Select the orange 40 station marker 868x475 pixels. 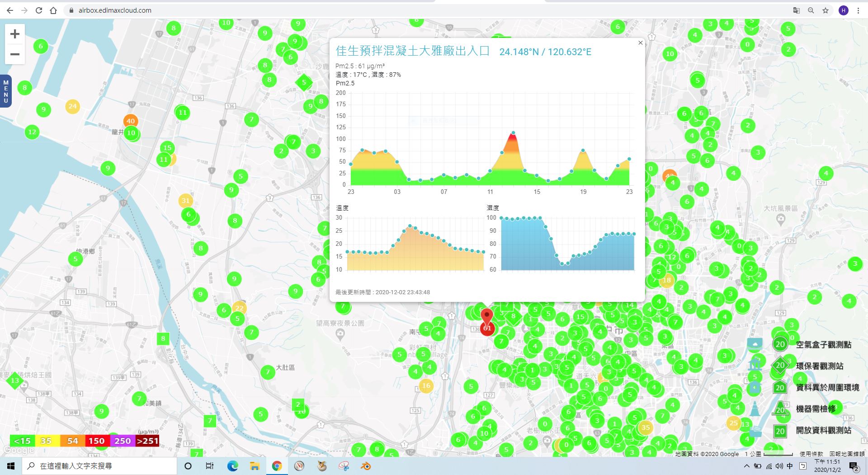pyautogui.click(x=131, y=121)
